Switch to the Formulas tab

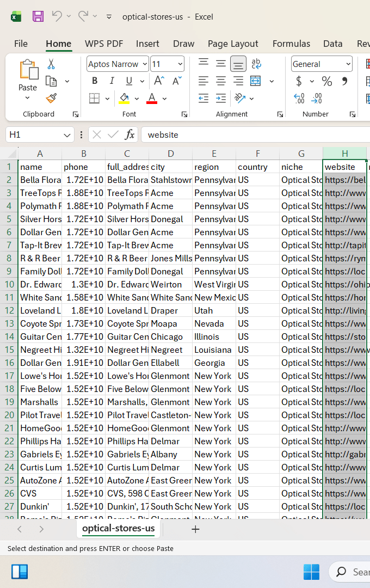pos(291,44)
